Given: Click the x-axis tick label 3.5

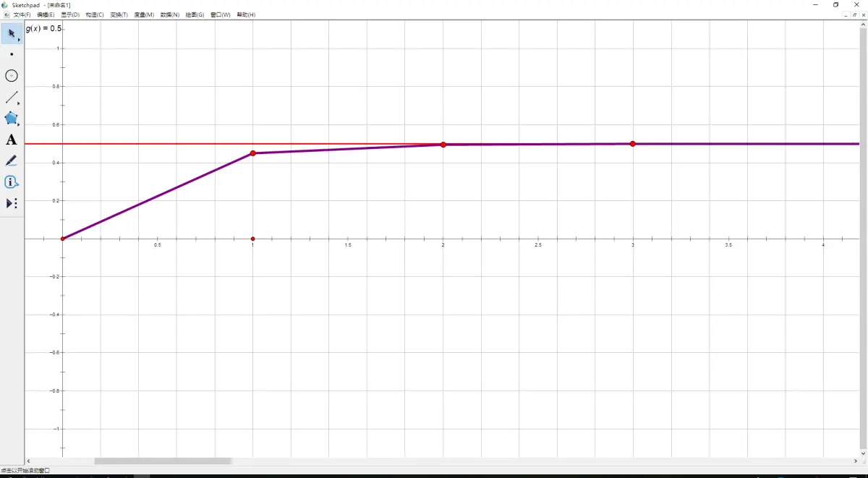Looking at the screenshot, I should (728, 246).
